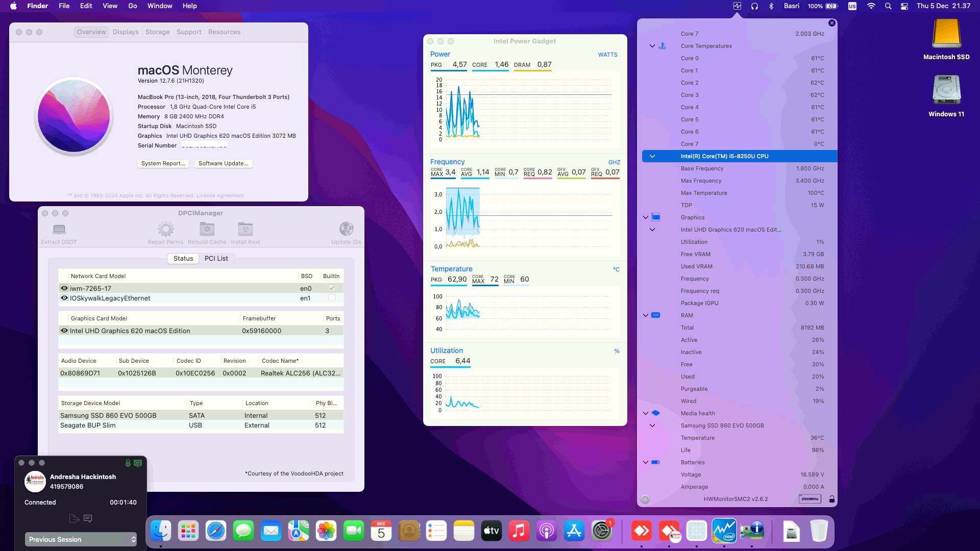Screen dimensions: 980x551
Task: Collapse Intel UHD Graphics 620 subgroup chevron
Action: 652,230
